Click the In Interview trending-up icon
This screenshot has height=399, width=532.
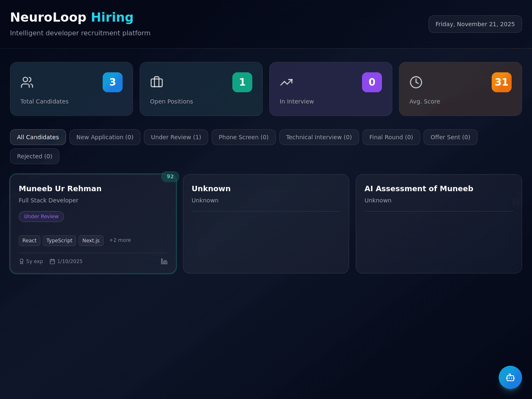click(x=286, y=82)
